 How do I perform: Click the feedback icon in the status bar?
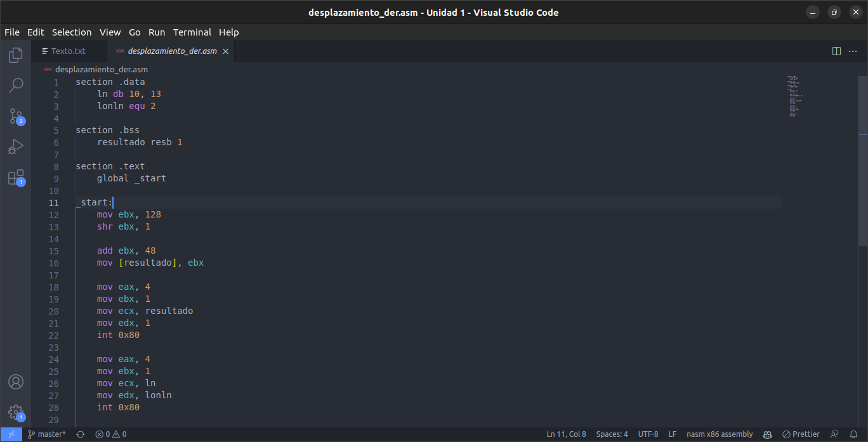[x=834, y=434]
